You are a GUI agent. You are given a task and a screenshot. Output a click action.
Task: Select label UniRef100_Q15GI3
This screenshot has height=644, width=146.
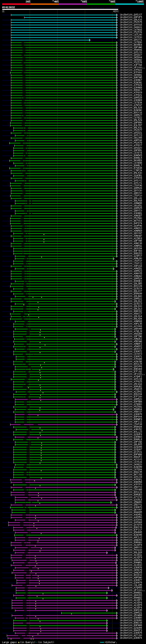point(131,304)
